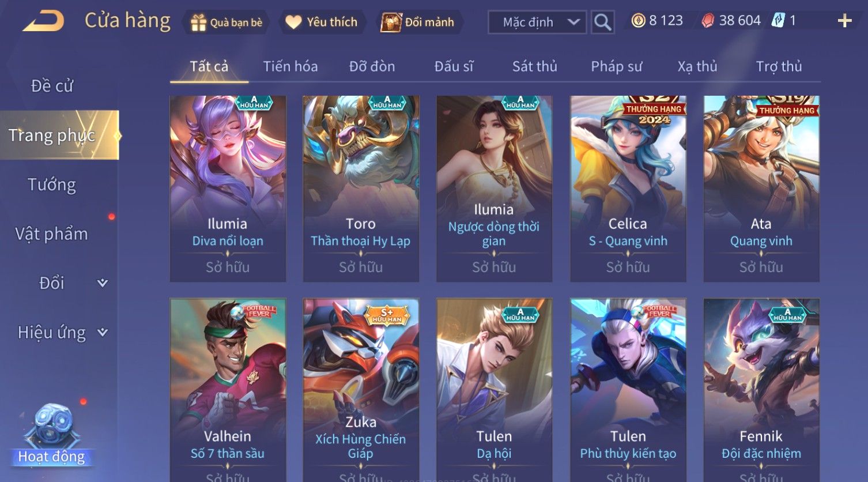Open Quà bạn bè gift icon
Image resolution: width=868 pixels, height=482 pixels.
point(198,22)
